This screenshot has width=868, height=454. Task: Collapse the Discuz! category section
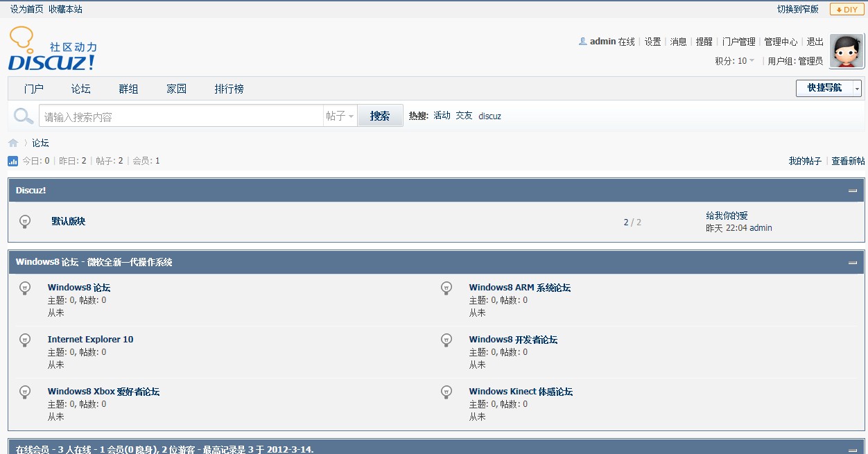tap(853, 191)
